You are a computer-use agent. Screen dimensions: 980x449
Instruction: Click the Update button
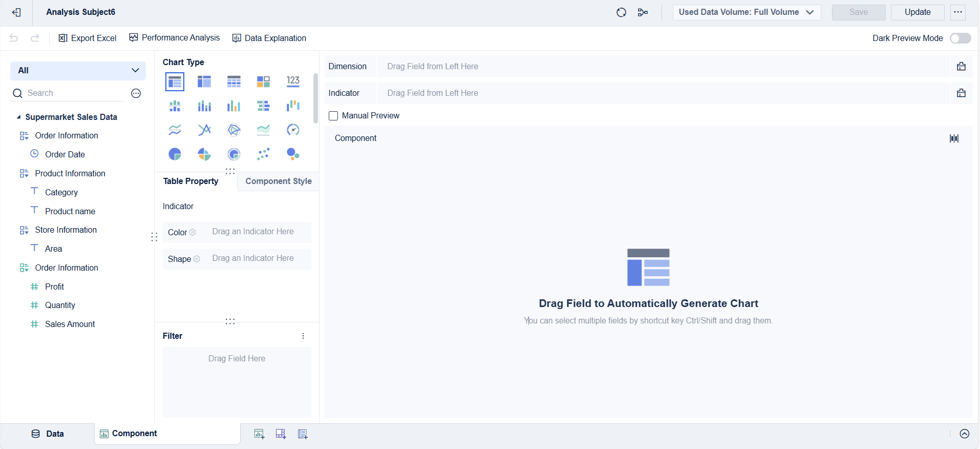[x=918, y=12]
